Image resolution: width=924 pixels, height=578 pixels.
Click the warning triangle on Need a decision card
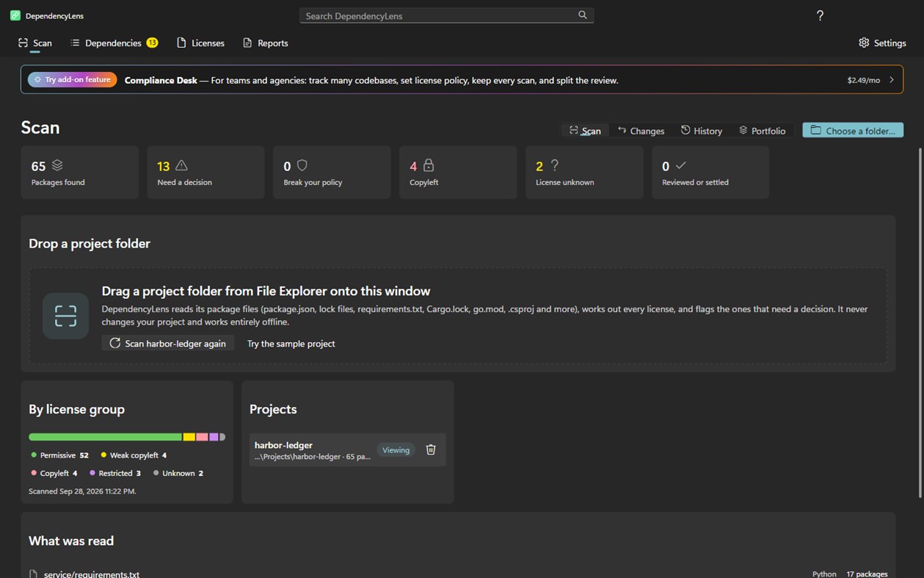tap(181, 165)
